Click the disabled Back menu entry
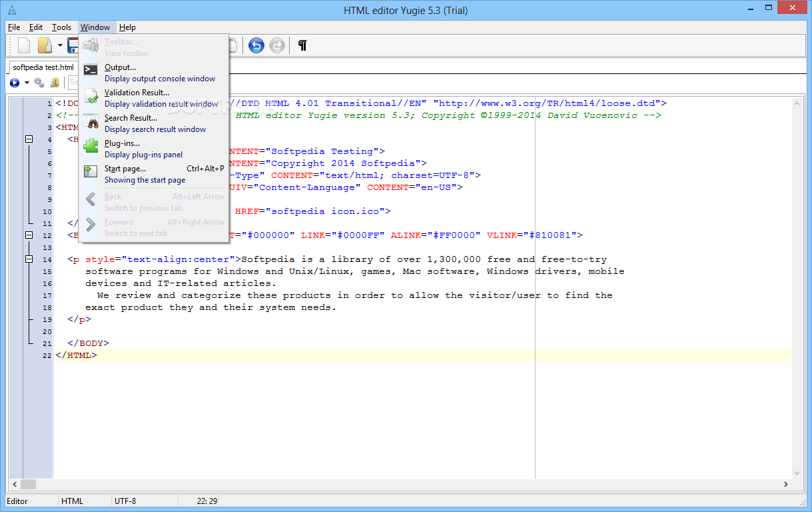Viewport: 812px width, 512px height. pos(154,202)
